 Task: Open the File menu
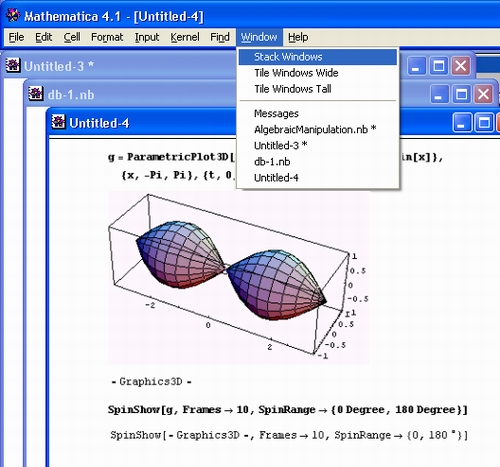pos(16,37)
